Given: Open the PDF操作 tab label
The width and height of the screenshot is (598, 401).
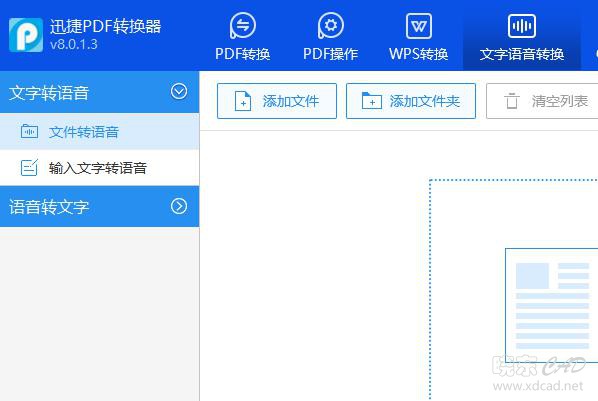Looking at the screenshot, I should point(330,54).
